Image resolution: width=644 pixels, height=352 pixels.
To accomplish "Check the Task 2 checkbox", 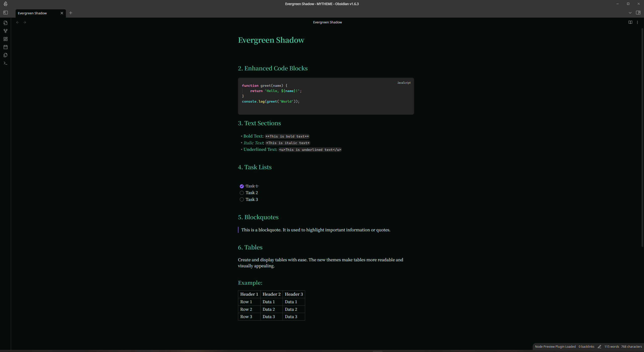I will (x=242, y=193).
